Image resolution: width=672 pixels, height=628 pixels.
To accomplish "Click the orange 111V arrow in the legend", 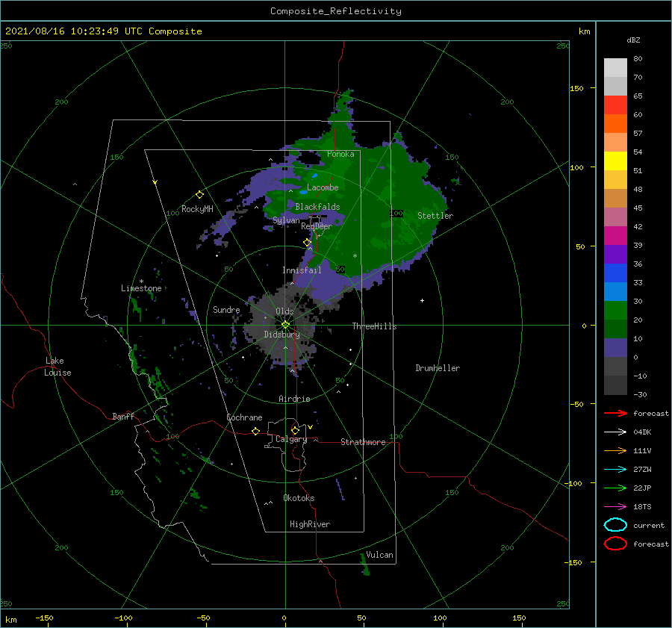I will 615,450.
